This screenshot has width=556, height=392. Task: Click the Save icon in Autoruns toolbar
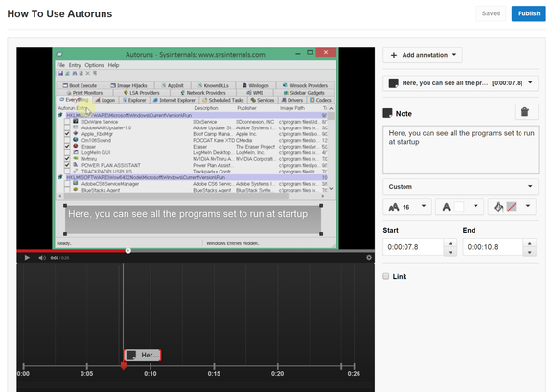(60, 74)
